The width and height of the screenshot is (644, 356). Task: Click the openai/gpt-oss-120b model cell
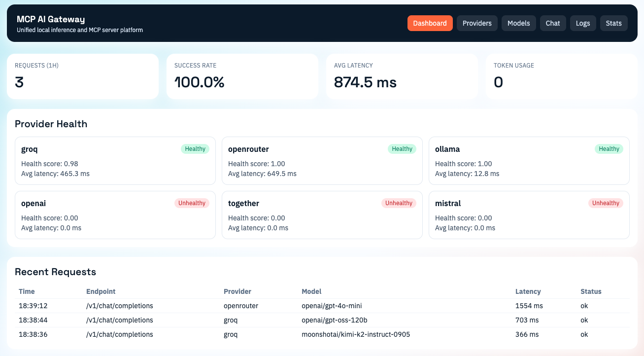click(x=334, y=320)
